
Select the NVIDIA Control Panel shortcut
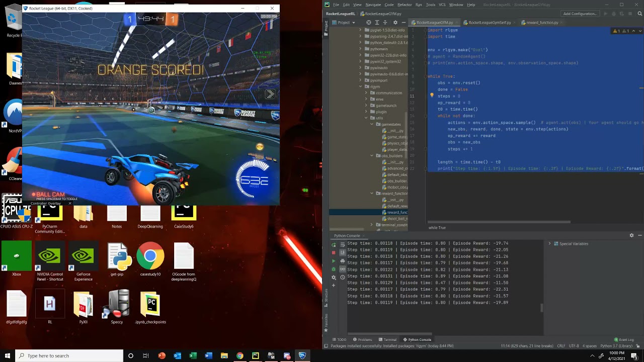[50, 262]
